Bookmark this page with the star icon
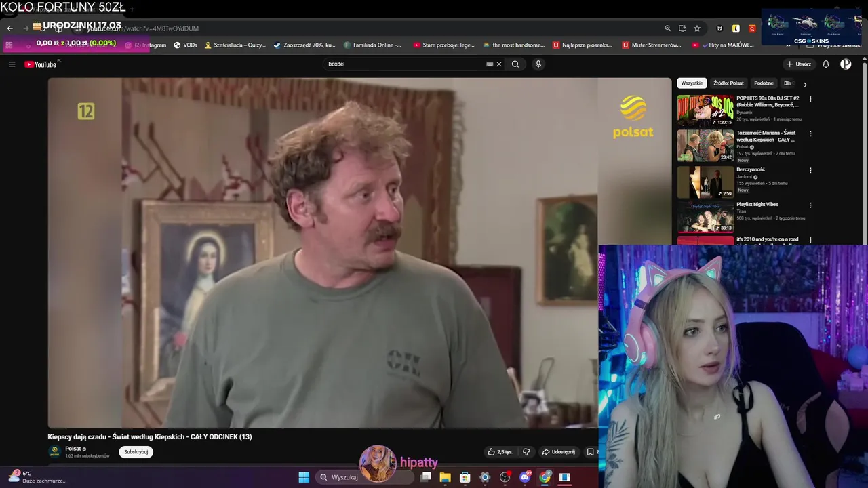 point(697,28)
